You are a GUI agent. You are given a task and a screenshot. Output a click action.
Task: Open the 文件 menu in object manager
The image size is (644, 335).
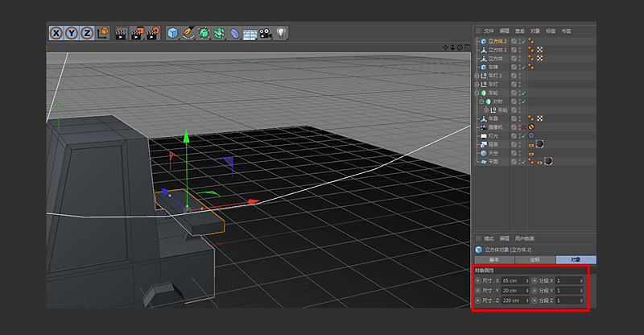(x=489, y=31)
